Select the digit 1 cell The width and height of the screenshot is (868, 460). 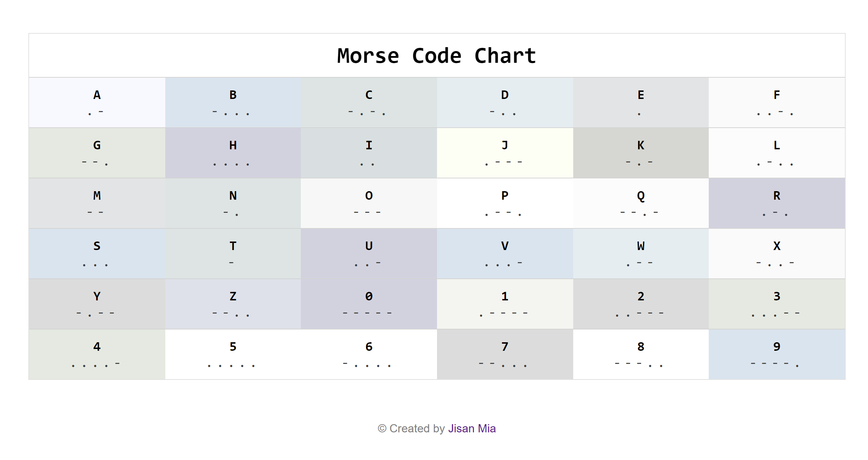point(505,304)
